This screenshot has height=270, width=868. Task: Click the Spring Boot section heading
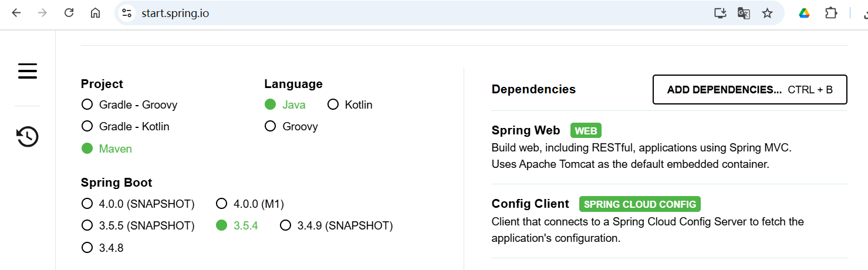click(x=117, y=183)
